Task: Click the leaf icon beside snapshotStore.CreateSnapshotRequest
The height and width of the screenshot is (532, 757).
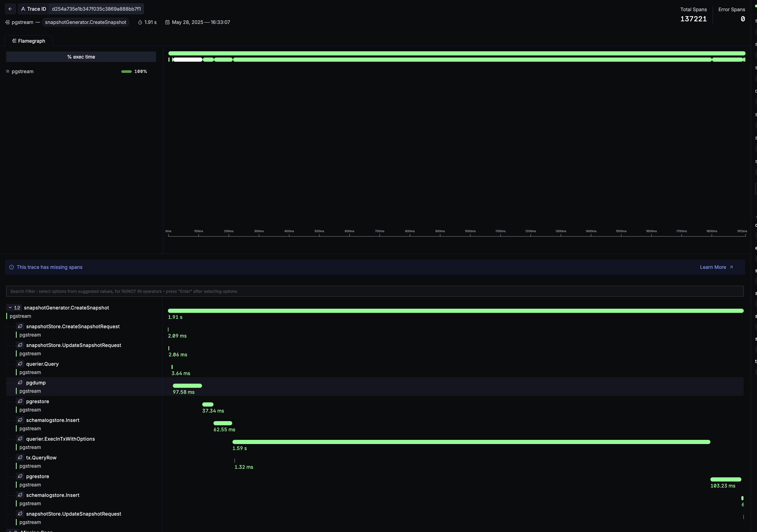Action: (20, 326)
